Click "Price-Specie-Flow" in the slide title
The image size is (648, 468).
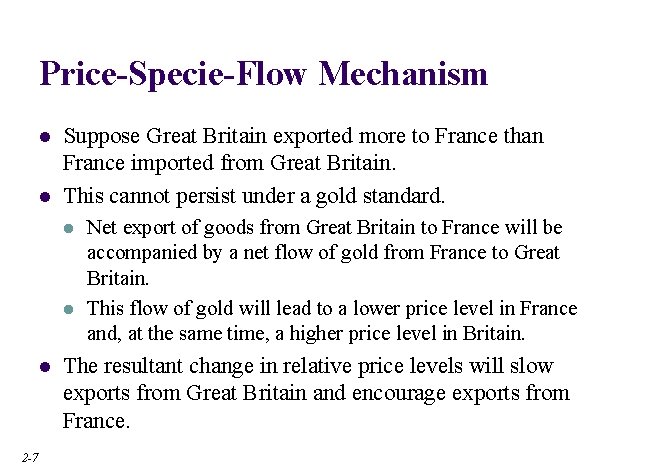point(174,74)
